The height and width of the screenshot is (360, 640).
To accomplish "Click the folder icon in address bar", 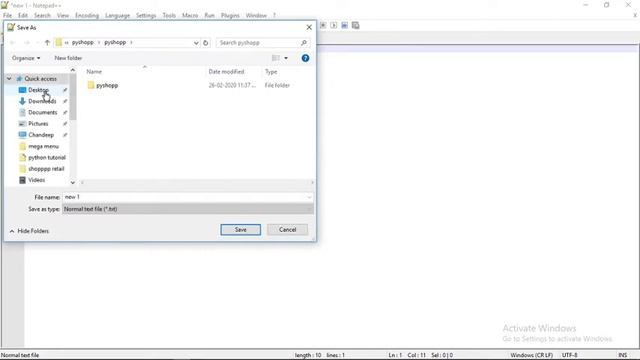I will [x=59, y=42].
